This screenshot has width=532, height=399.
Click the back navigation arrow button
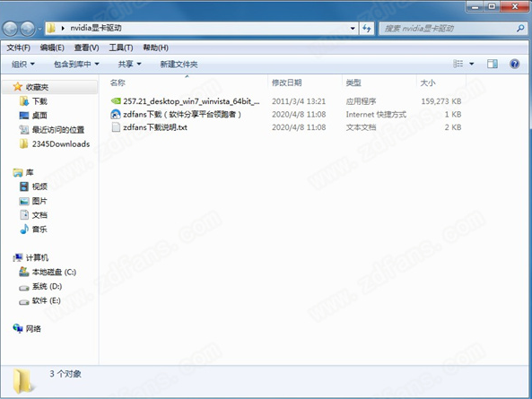pyautogui.click(x=10, y=29)
